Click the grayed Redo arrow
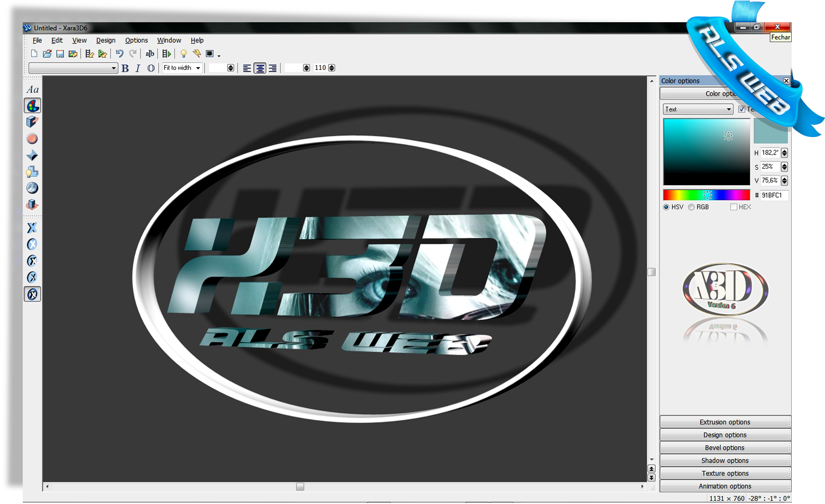The width and height of the screenshot is (825, 504). [x=133, y=53]
